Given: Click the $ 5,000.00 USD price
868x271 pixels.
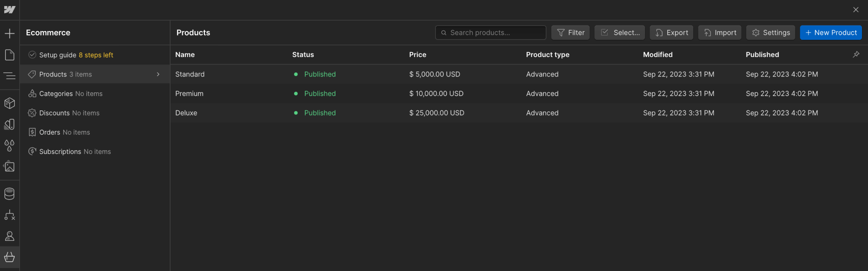Looking at the screenshot, I should click(434, 74).
